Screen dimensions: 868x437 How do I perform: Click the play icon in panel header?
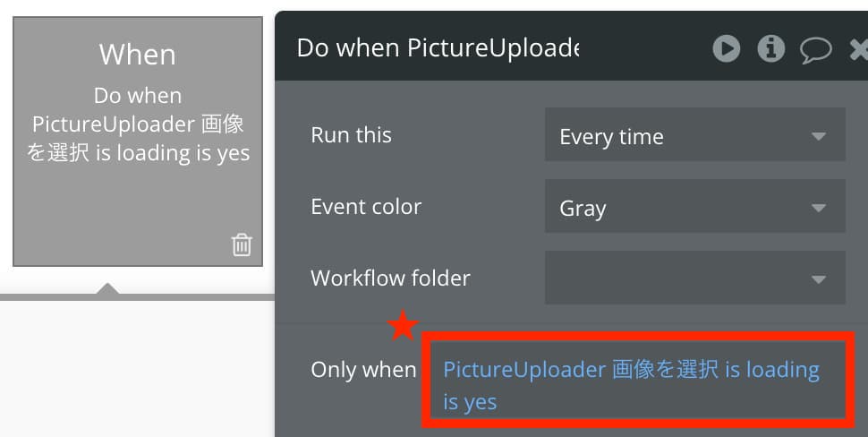[727, 48]
